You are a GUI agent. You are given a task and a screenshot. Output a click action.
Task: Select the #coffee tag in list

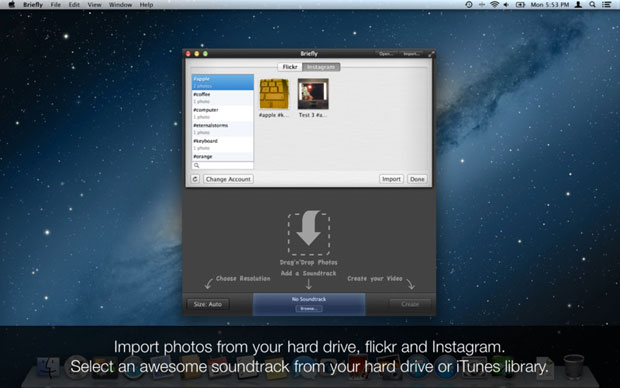[223, 98]
